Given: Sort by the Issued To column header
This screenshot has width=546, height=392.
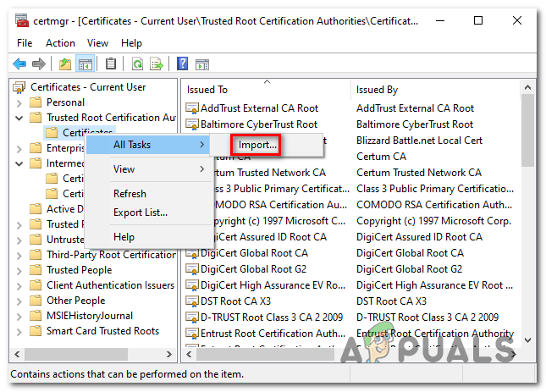Looking at the screenshot, I should 267,90.
